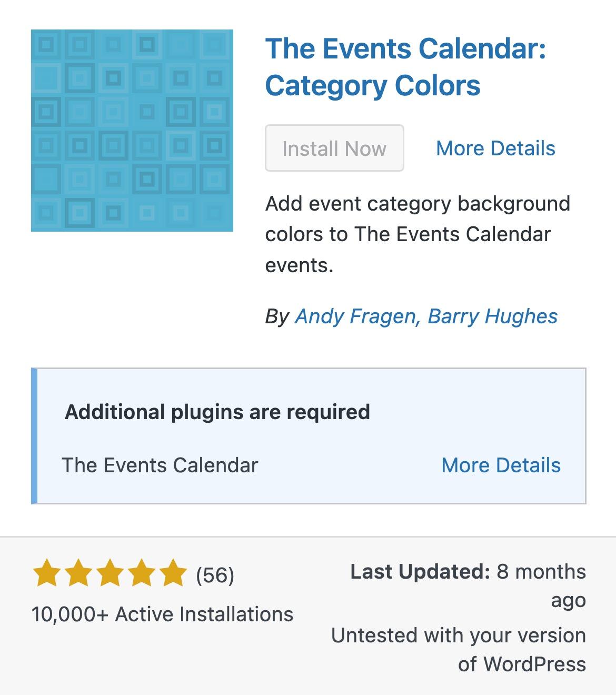This screenshot has height=695, width=616.
Task: Click The Events Calendar dependency name
Action: tap(160, 465)
